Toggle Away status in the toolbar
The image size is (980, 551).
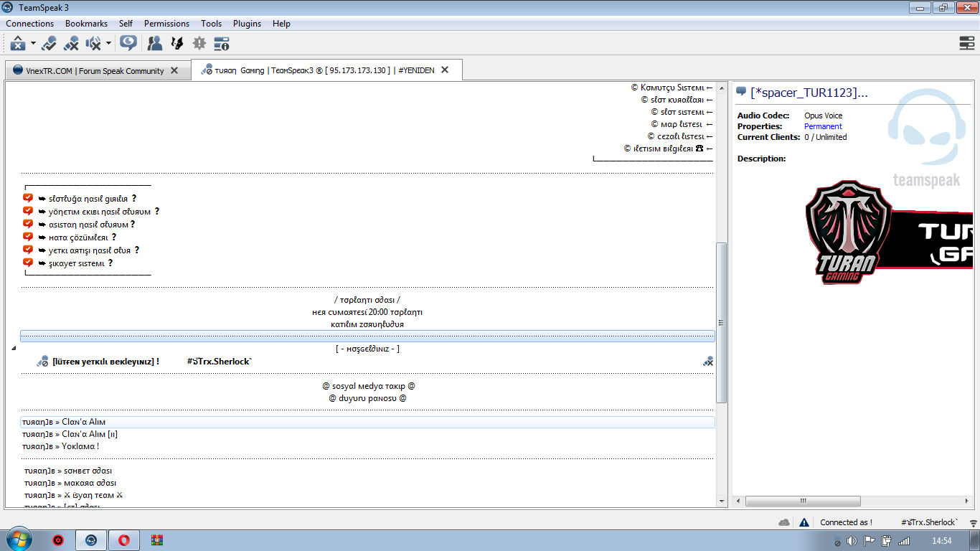pos(49,44)
